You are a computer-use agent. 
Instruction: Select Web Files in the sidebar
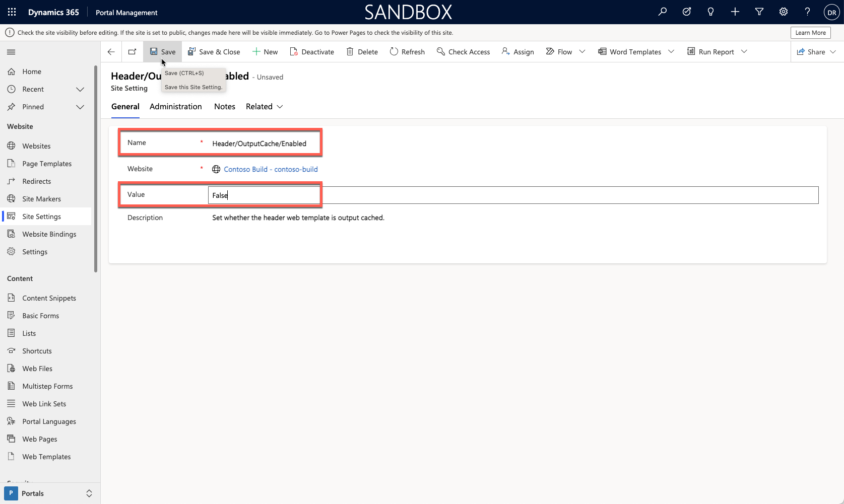pyautogui.click(x=37, y=368)
